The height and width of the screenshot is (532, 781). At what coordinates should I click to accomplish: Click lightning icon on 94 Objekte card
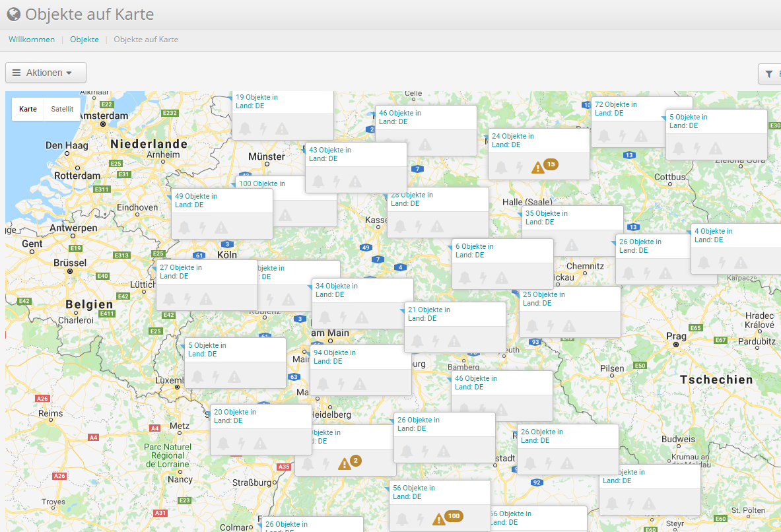pyautogui.click(x=341, y=383)
